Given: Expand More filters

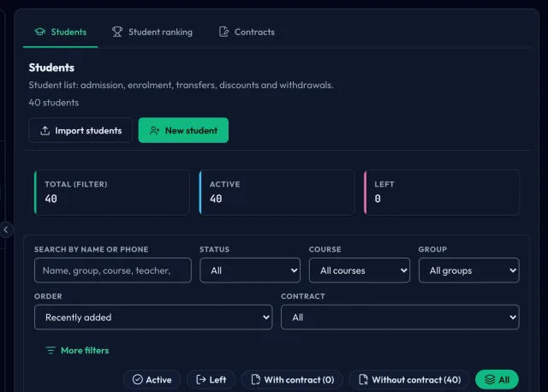Looking at the screenshot, I should click(77, 350).
